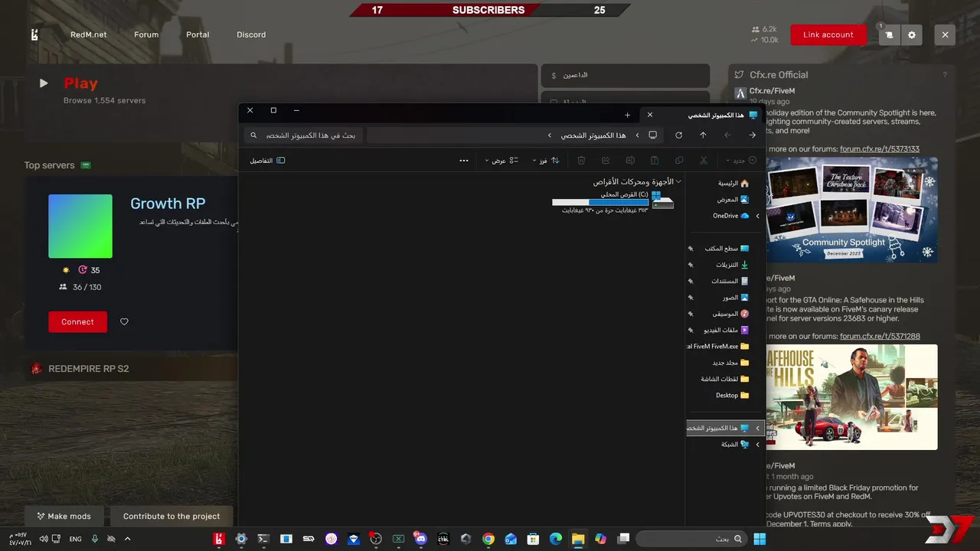Click the bright right-pointing arrow in Explorer navigation
980x551 pixels.
(x=753, y=135)
